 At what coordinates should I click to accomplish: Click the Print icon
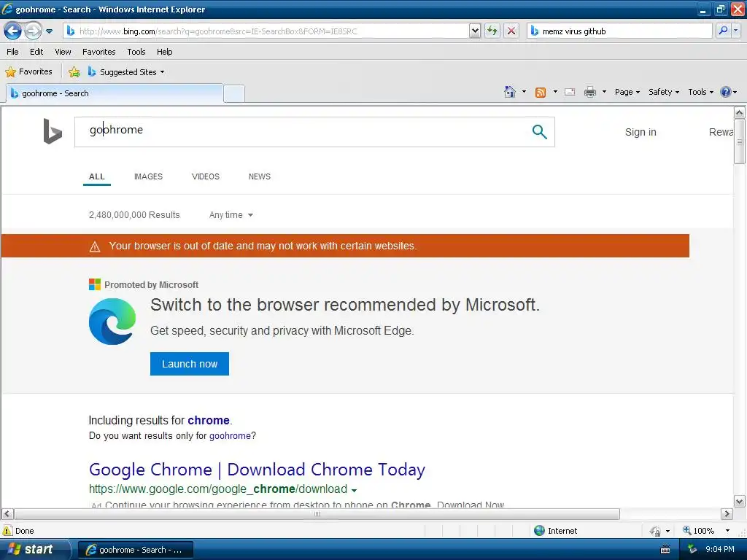589,92
